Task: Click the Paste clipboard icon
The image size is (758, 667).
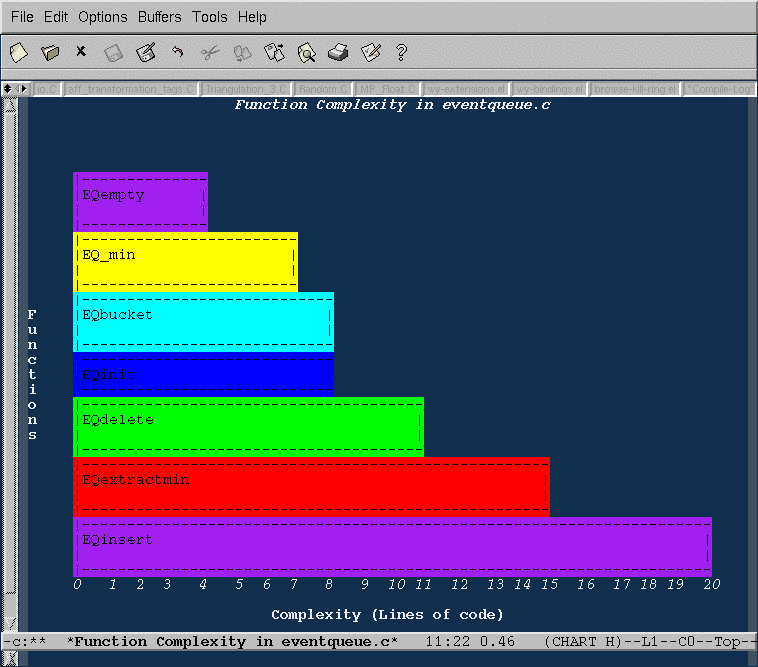Action: [274, 52]
